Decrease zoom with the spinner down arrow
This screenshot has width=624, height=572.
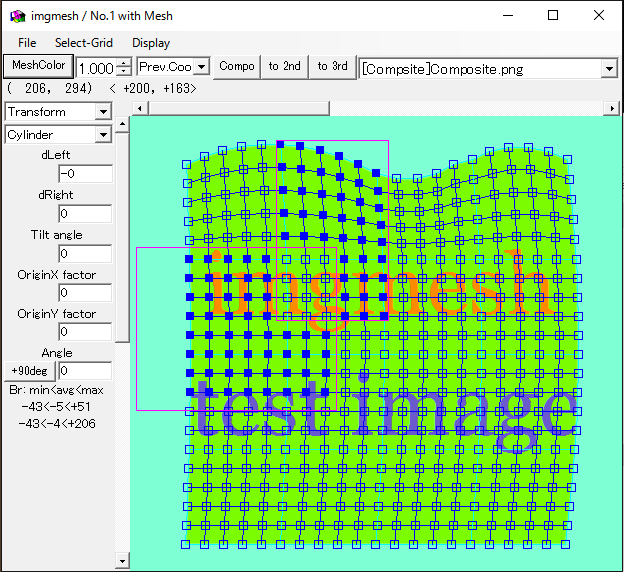tap(123, 72)
